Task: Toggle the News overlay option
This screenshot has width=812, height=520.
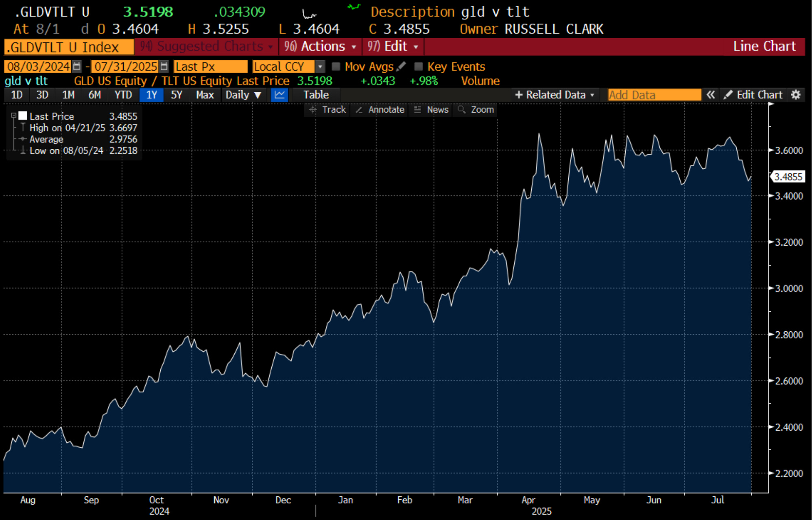Action: (431, 110)
